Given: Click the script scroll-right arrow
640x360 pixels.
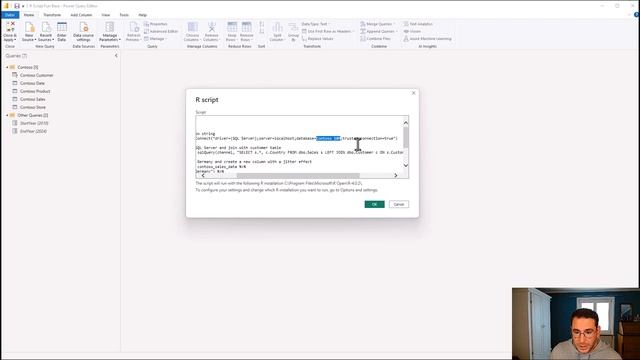Looking at the screenshot, I should [396, 176].
